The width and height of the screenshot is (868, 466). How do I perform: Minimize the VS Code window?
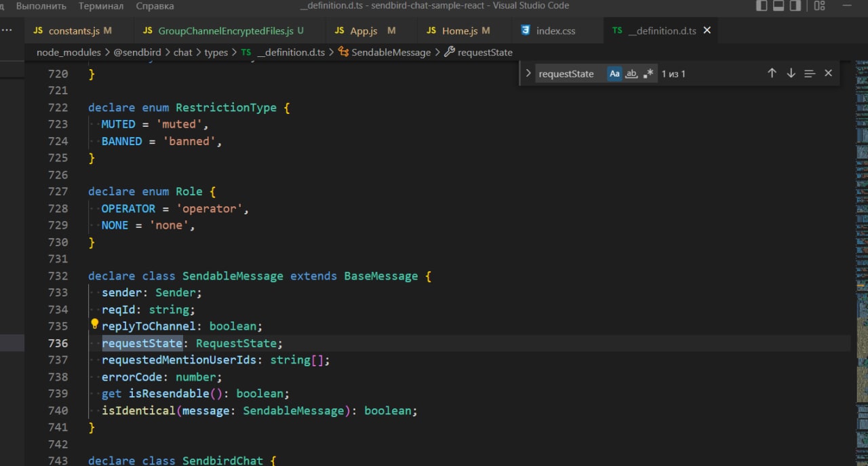tap(846, 6)
